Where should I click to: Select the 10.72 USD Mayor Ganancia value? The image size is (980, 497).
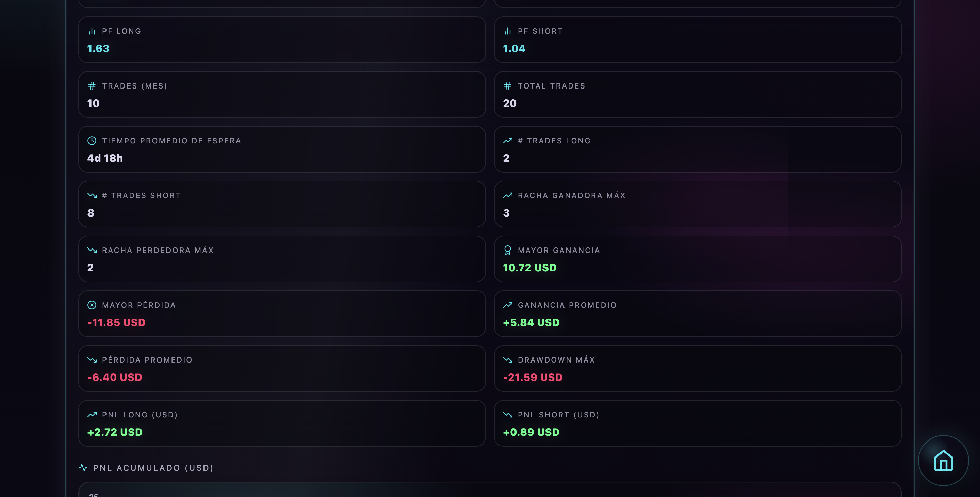529,268
